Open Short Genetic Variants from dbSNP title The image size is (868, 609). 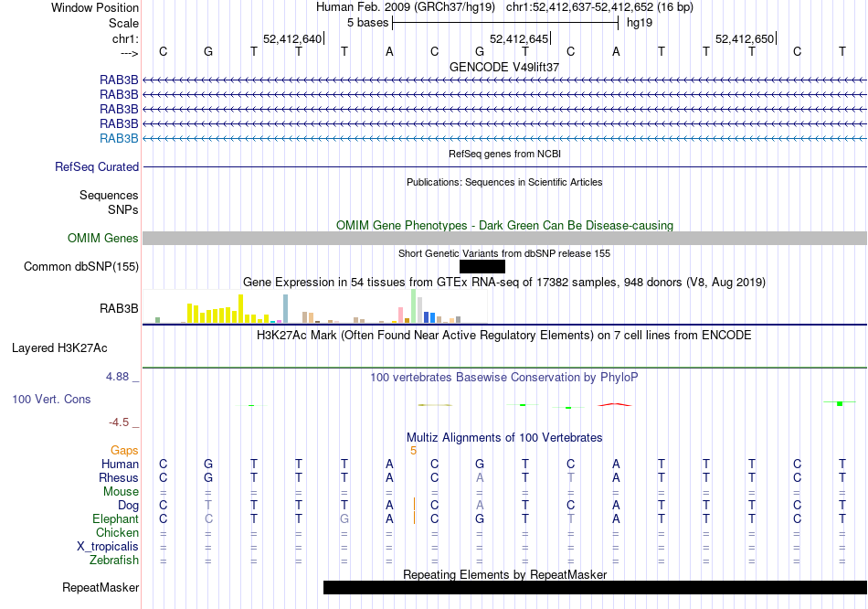(x=504, y=253)
